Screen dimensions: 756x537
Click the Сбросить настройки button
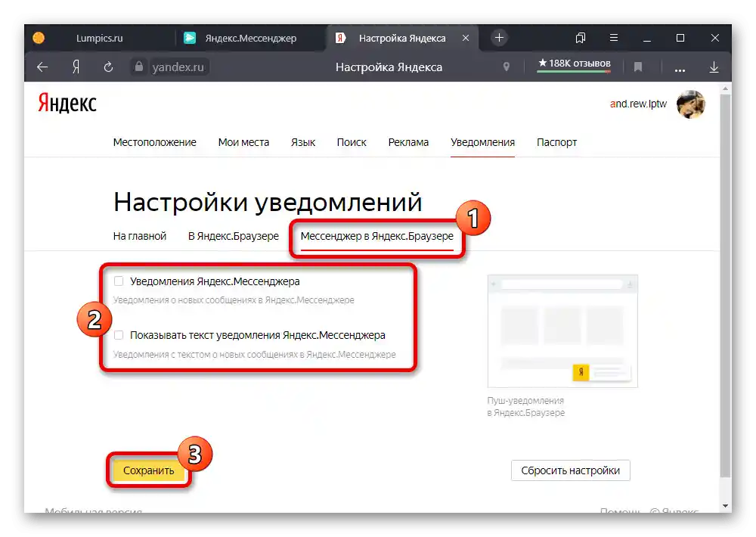[570, 470]
